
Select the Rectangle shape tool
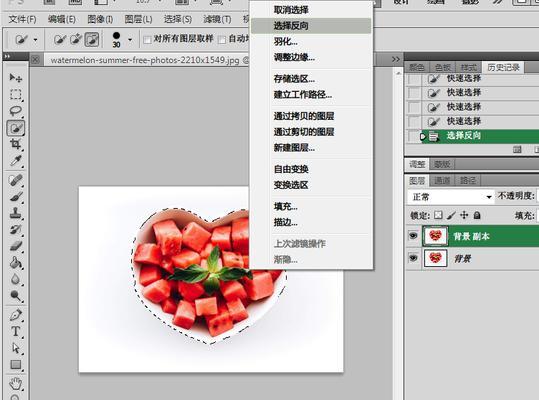(15, 365)
